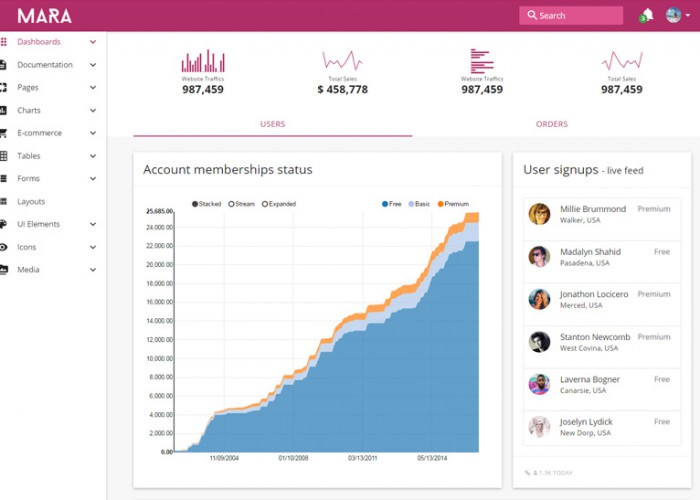Expand the Forms chevron

pos(93,179)
